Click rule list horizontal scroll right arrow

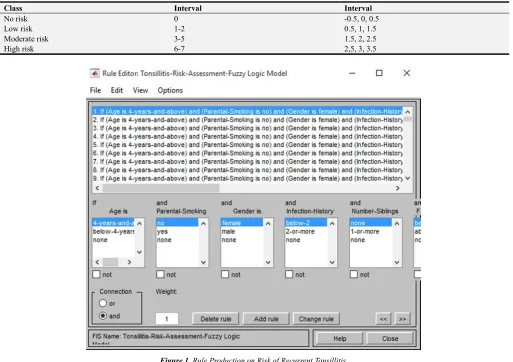(398, 188)
